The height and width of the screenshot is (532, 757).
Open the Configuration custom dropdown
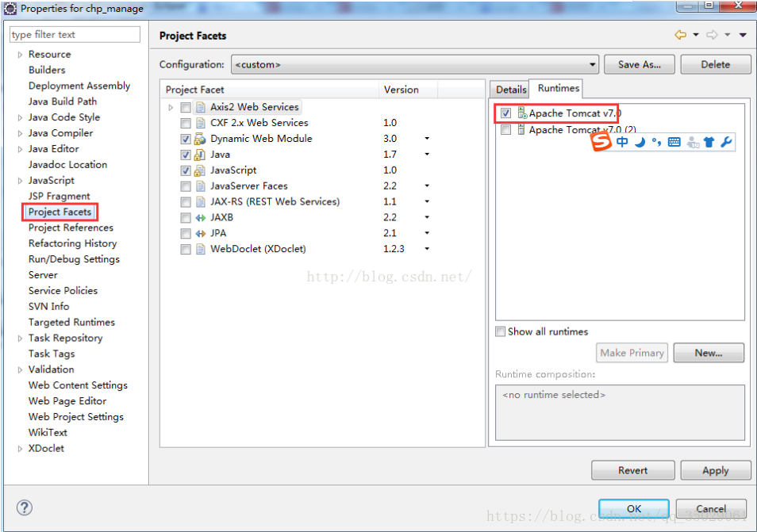[415, 65]
